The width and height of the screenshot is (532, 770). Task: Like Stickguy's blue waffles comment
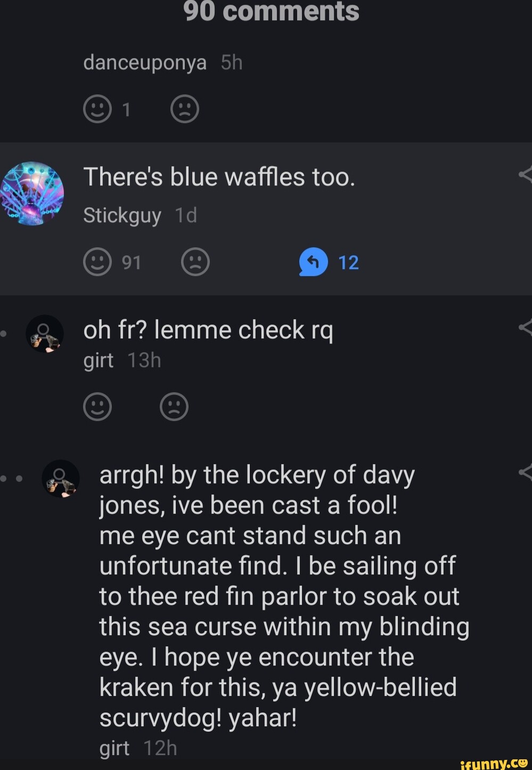(97, 262)
